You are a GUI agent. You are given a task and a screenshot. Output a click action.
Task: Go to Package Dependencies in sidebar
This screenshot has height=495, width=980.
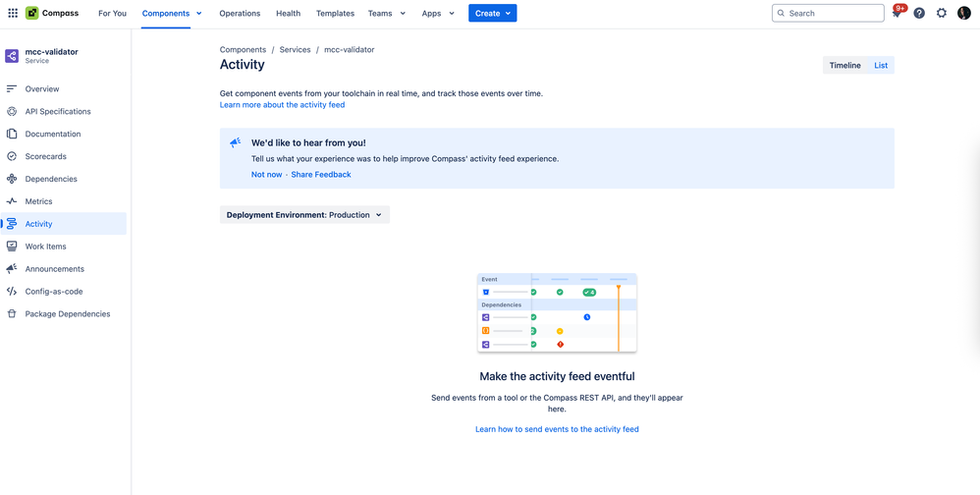(x=67, y=314)
